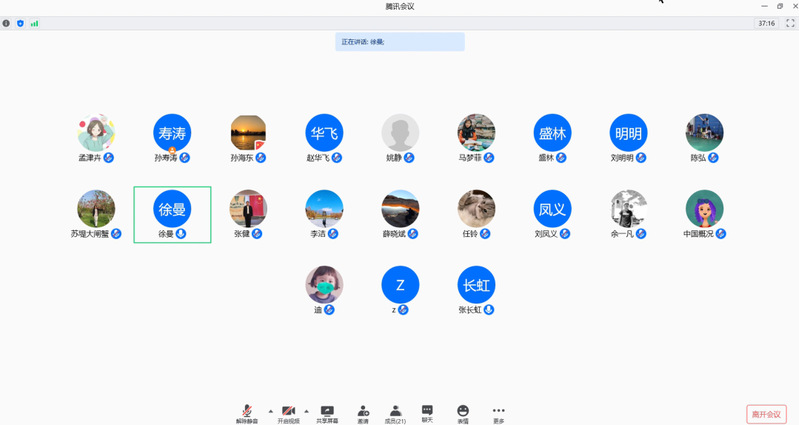Check the green network signal indicator

[34, 23]
